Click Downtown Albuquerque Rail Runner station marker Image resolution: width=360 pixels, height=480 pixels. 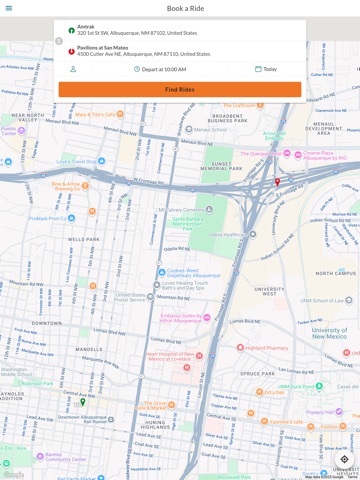111,419
